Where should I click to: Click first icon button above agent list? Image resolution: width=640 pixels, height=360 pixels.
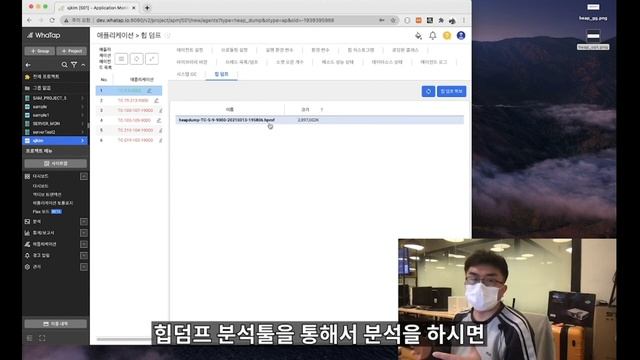(121, 59)
